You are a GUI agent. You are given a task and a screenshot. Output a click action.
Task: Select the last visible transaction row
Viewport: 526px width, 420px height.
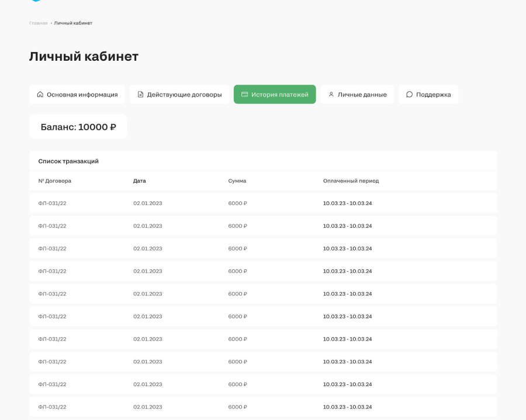pos(264,407)
